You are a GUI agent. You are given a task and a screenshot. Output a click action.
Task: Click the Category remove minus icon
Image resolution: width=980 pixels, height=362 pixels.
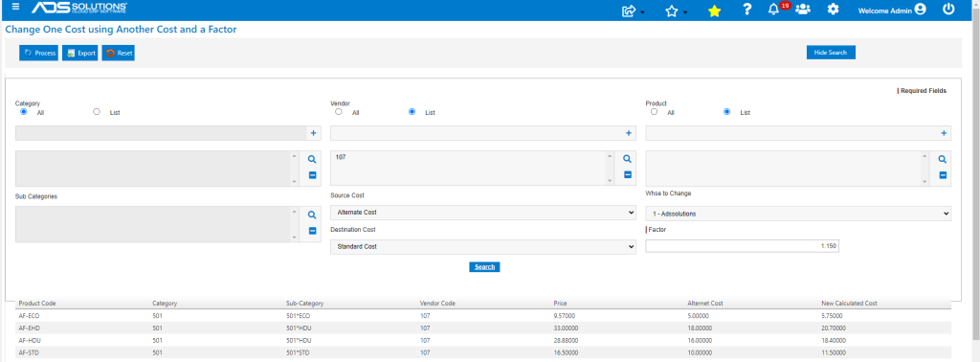point(313,175)
